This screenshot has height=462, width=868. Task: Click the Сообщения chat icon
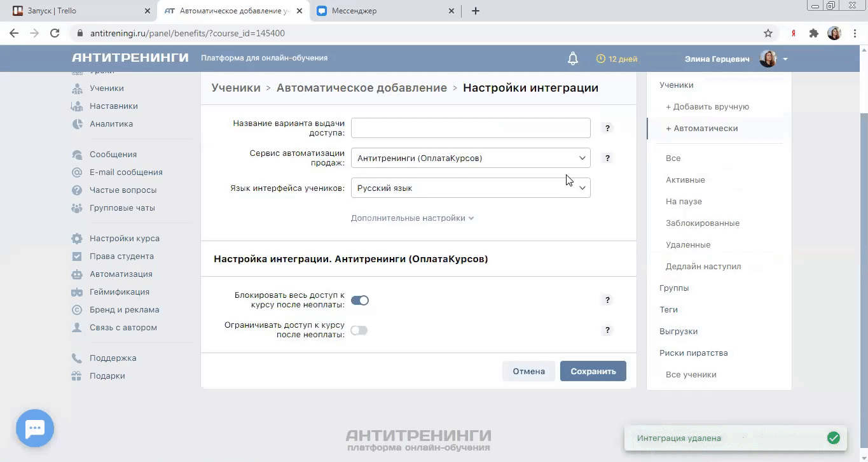point(77,155)
